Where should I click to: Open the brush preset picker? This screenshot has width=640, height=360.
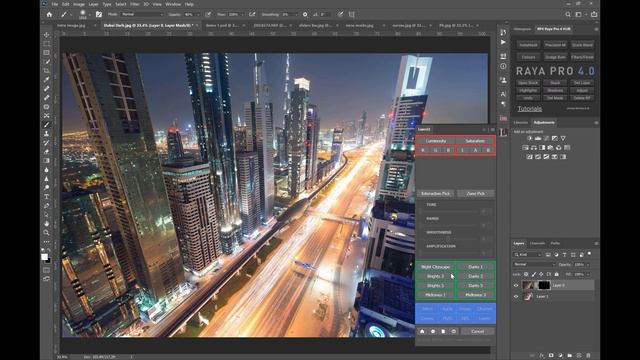click(83, 14)
